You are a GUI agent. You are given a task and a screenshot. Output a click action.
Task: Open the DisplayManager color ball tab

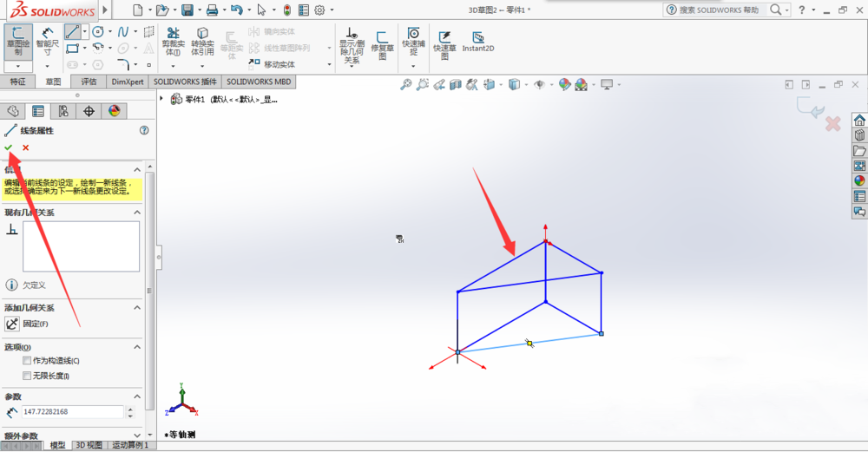click(x=114, y=111)
